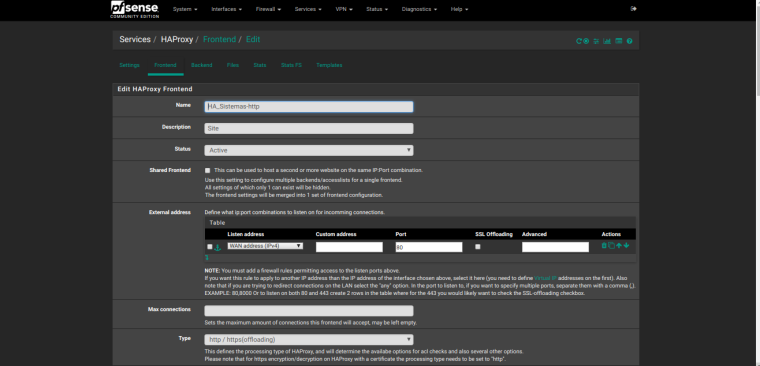The height and width of the screenshot is (366, 760).
Task: Click the Port field containing 80
Action: click(429, 247)
